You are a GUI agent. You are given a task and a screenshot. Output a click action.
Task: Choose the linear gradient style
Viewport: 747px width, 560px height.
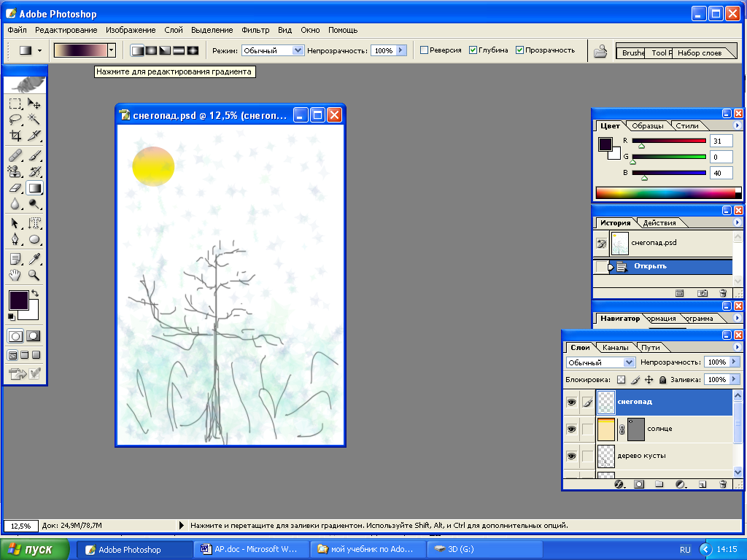tap(137, 50)
